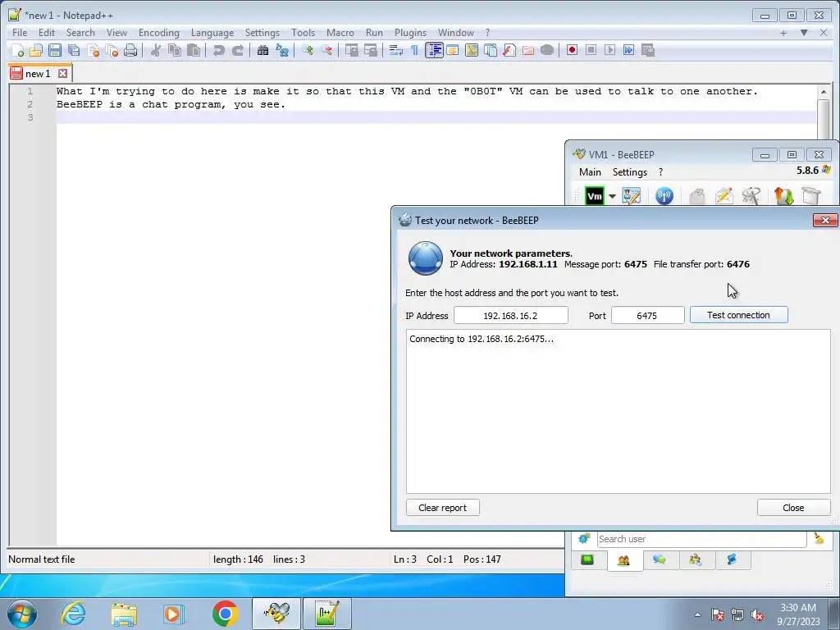Click the muted volume tray icon
Image resolution: width=840 pixels, height=630 pixels.
[757, 615]
